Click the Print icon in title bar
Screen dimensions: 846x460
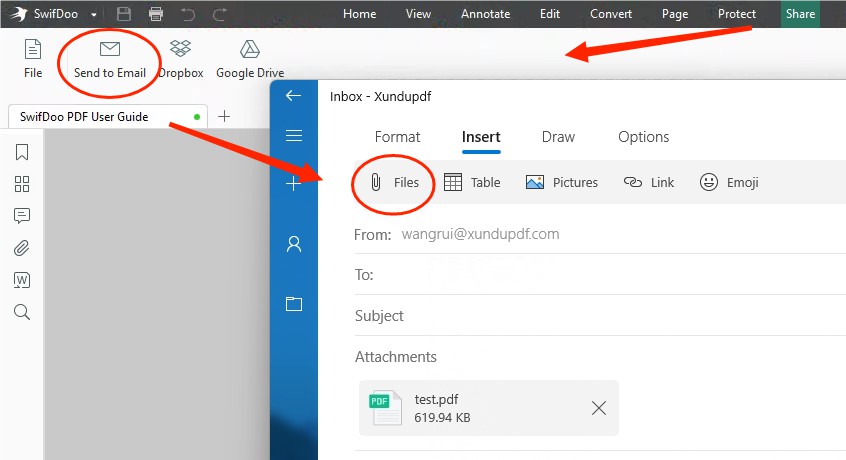click(x=156, y=14)
